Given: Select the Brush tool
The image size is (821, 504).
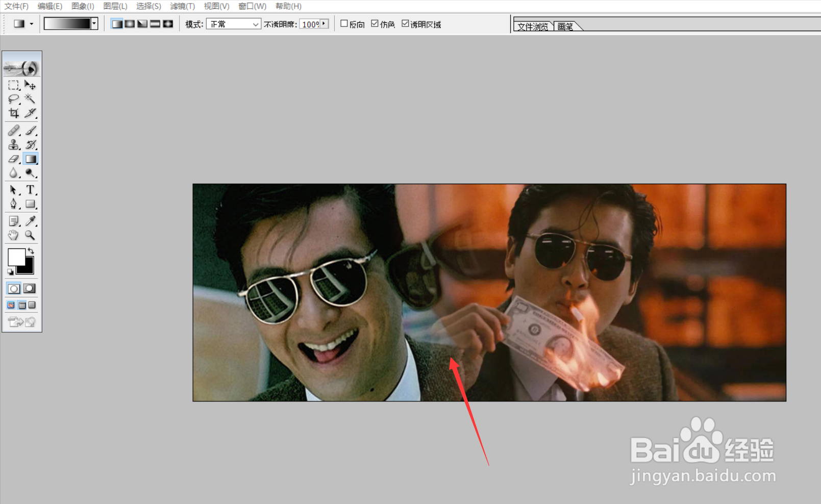Looking at the screenshot, I should (x=30, y=131).
